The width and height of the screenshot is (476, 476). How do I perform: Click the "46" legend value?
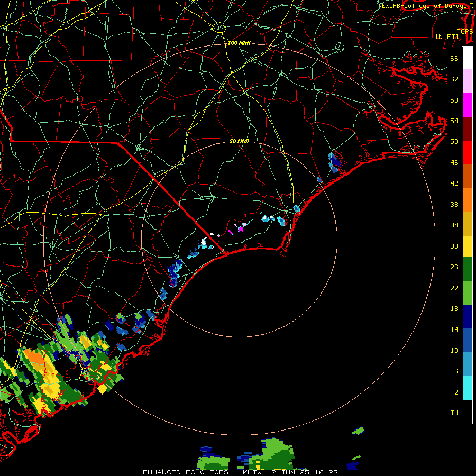point(454,163)
